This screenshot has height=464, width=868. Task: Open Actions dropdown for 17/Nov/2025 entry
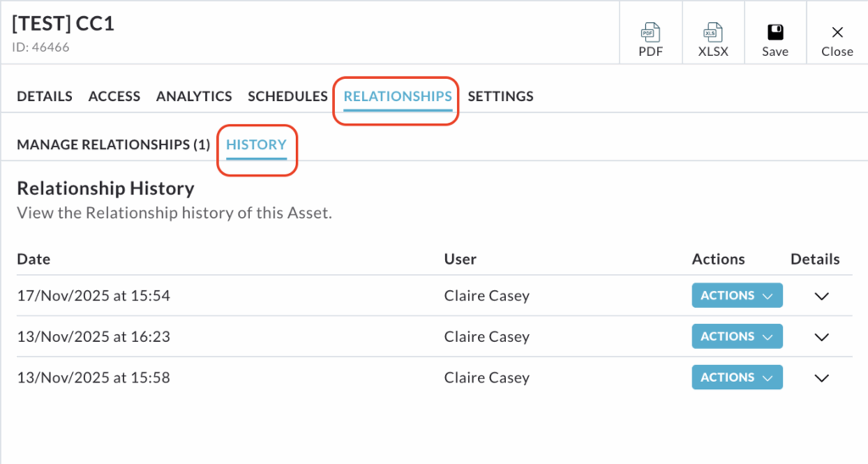point(737,296)
